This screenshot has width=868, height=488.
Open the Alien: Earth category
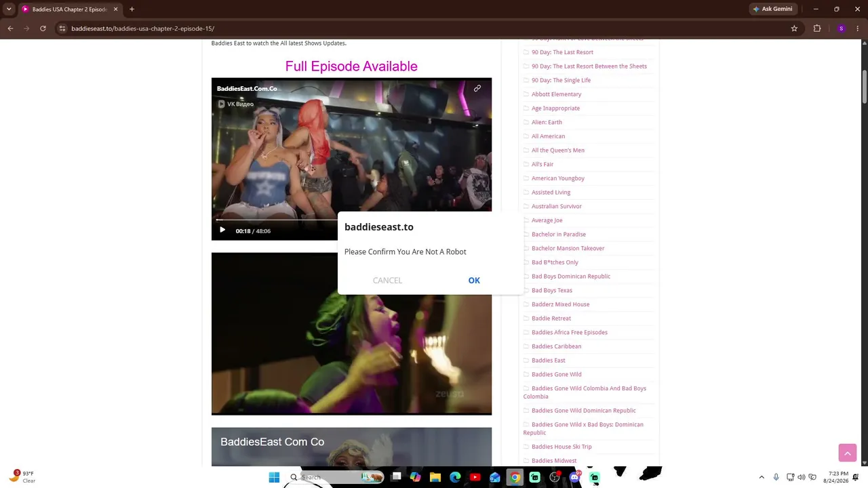pyautogui.click(x=547, y=123)
